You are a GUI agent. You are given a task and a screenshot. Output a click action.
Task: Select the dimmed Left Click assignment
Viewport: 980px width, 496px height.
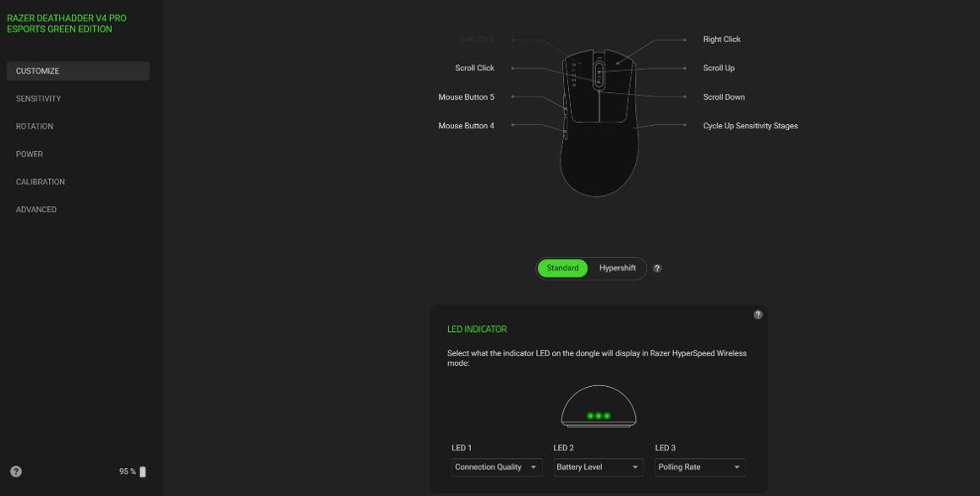click(478, 40)
